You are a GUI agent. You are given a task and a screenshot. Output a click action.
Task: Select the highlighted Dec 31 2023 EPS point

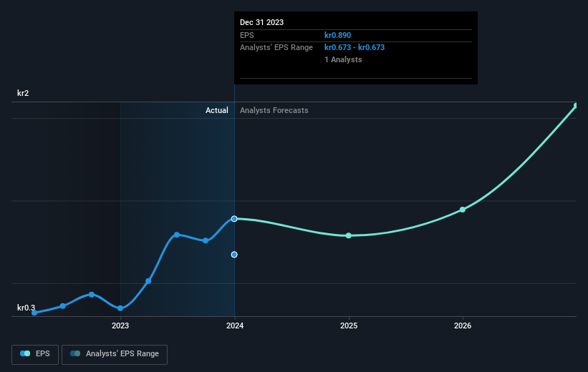tap(234, 219)
